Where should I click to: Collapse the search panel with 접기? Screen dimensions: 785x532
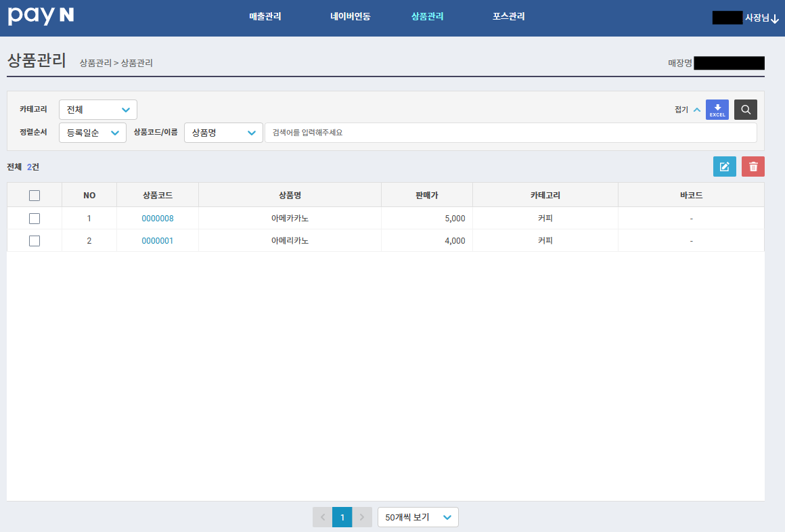point(688,110)
